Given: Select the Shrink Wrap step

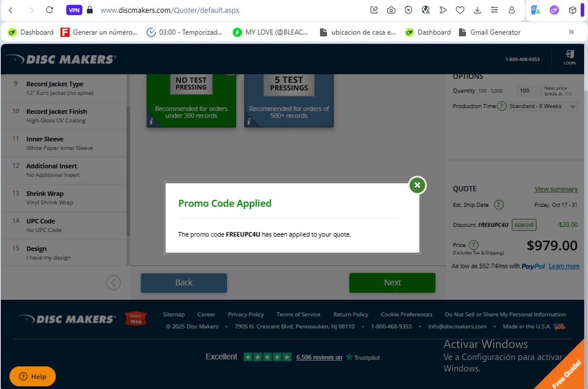Looking at the screenshot, I should click(64, 198).
